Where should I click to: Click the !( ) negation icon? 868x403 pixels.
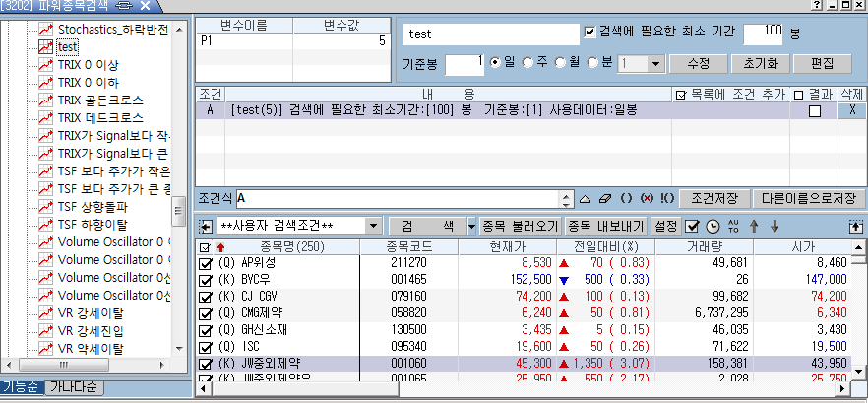coord(667,198)
